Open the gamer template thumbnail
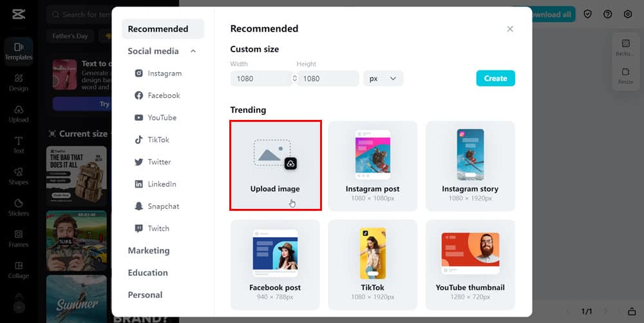Screen dimensions: 644x323 pos(77,241)
